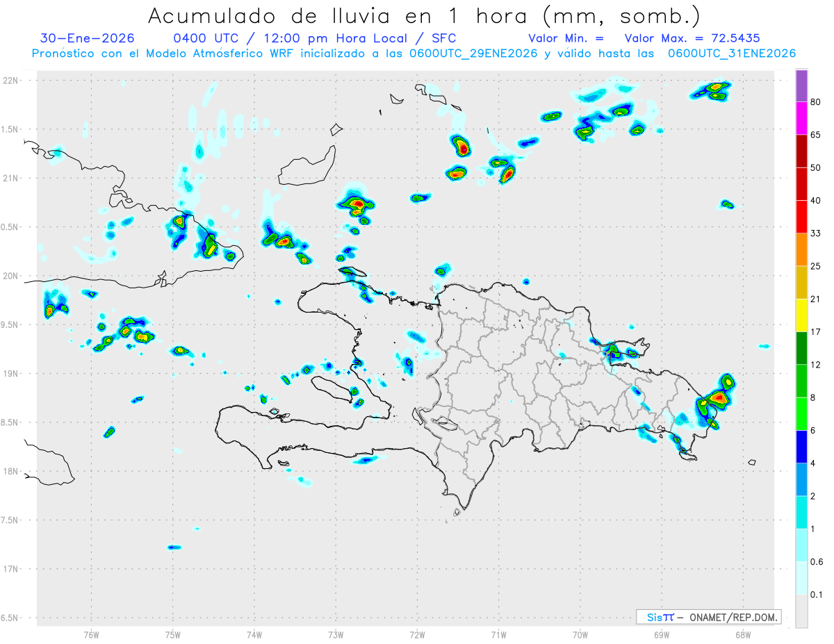Screen dimensions: 834x644
Task: Click the legend value "0.6"
Action: (x=817, y=562)
